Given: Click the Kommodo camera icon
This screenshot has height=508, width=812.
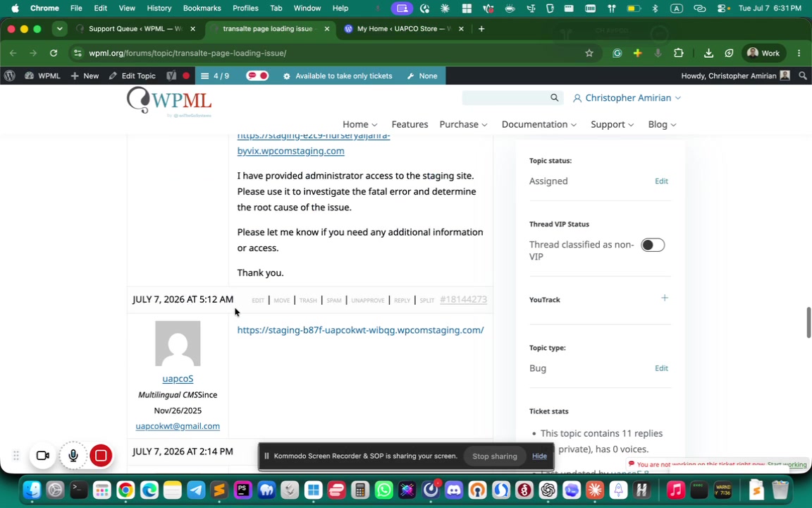Looking at the screenshot, I should 42,456.
